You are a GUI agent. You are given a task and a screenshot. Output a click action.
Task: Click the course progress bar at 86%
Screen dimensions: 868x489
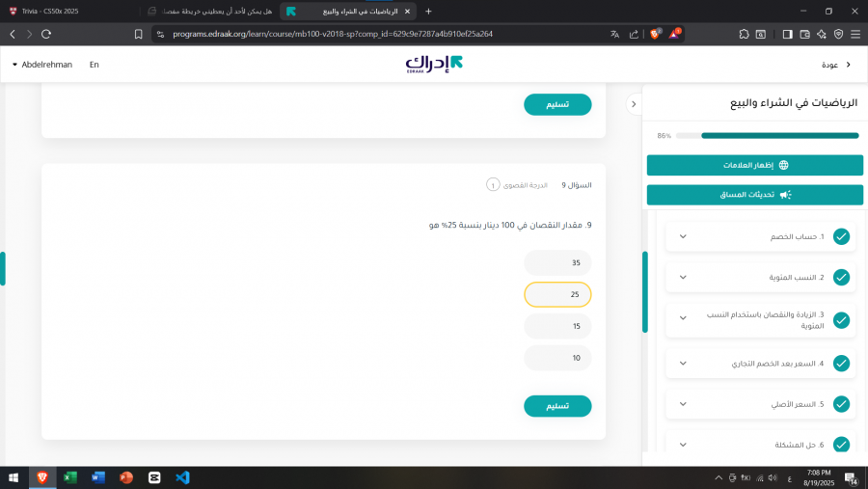pos(767,136)
